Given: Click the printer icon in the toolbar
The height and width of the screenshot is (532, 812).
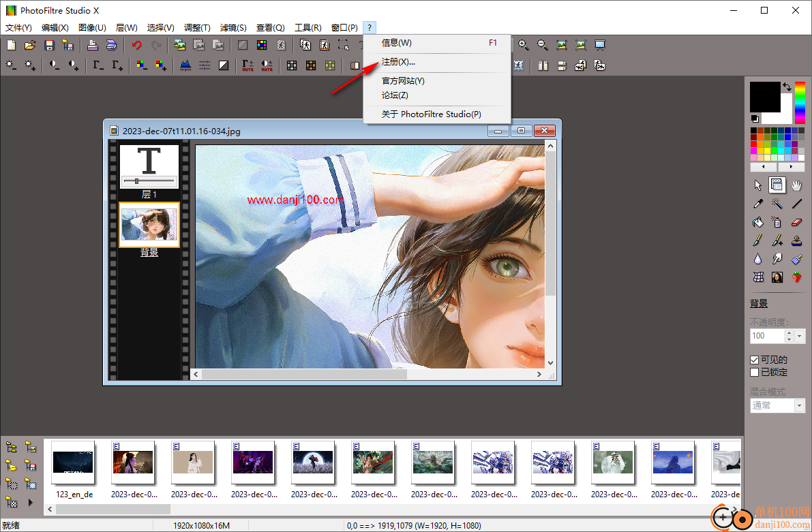Looking at the screenshot, I should point(92,45).
